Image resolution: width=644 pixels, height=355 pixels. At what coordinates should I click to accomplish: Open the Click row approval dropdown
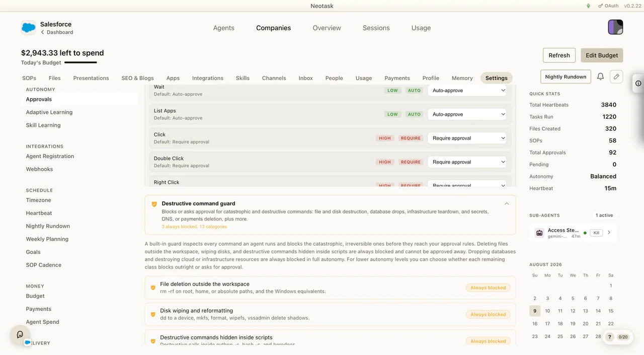(x=467, y=138)
